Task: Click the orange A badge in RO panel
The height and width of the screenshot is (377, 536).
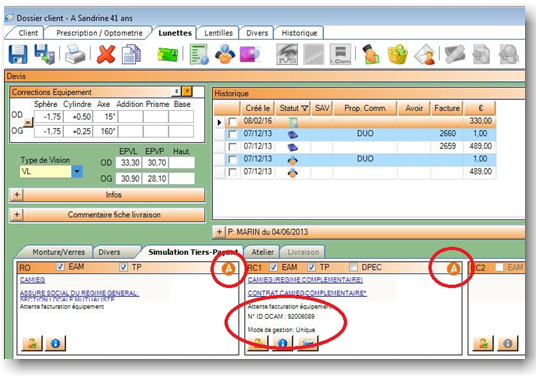Action: (x=229, y=269)
